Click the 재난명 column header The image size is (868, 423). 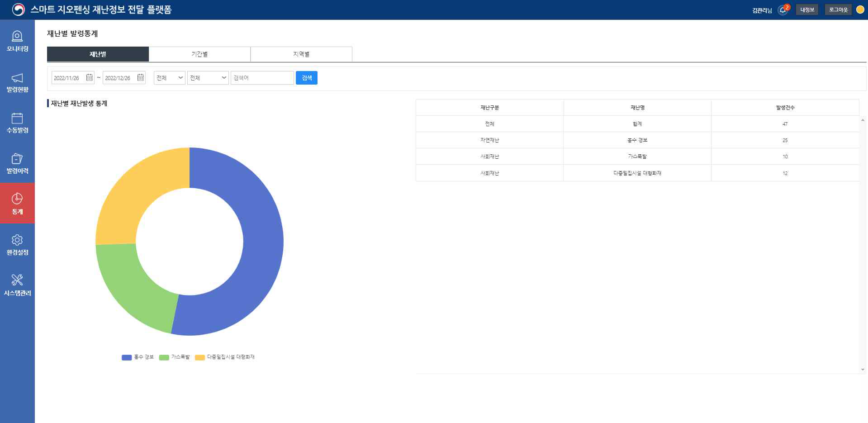[x=637, y=108]
